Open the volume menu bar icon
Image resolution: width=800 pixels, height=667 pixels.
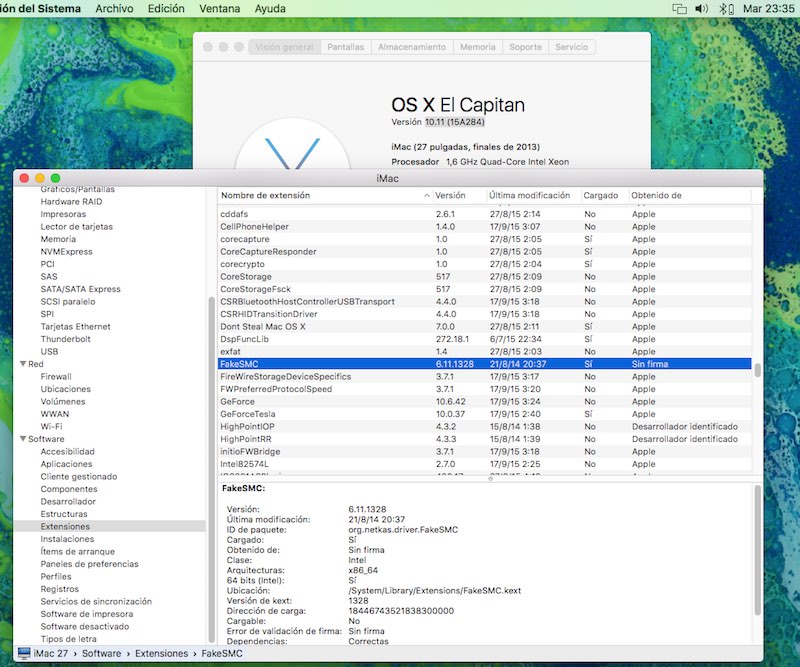(702, 9)
